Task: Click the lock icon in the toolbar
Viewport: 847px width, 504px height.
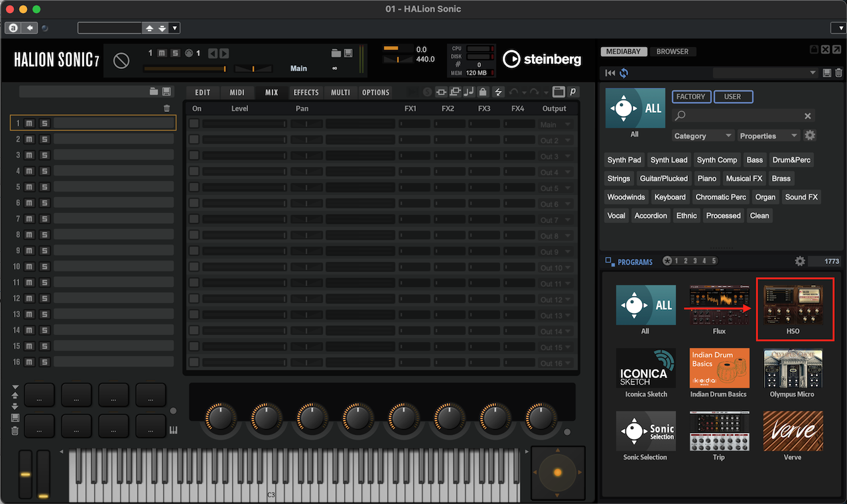Action: point(482,92)
